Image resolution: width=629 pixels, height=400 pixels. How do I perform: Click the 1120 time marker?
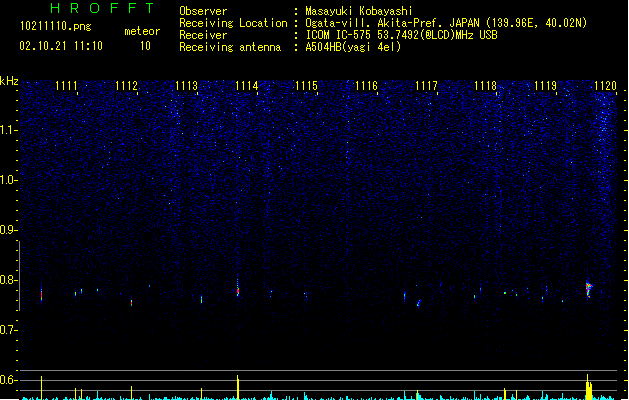pos(605,86)
